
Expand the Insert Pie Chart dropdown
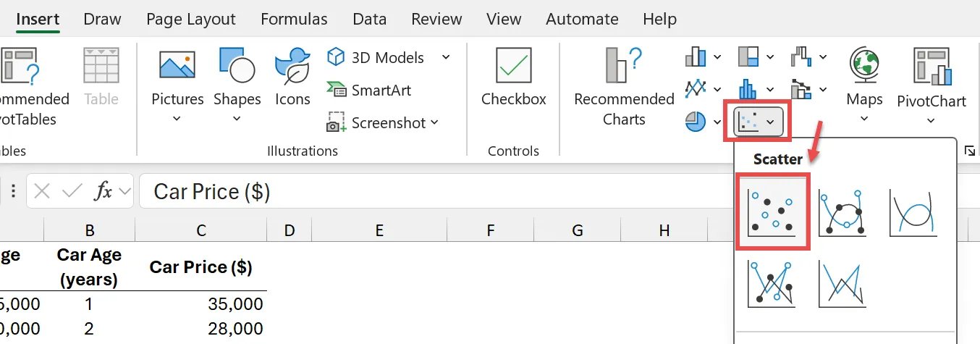(704, 122)
